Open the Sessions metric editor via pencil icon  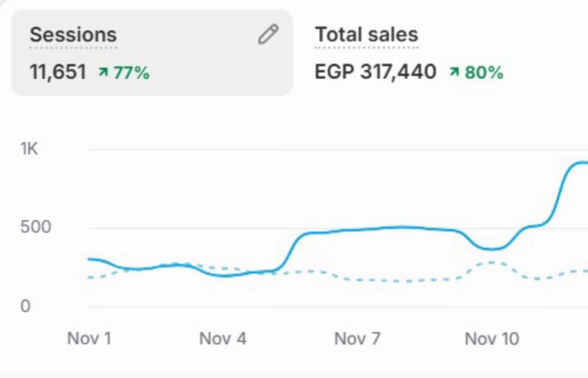pos(268,34)
